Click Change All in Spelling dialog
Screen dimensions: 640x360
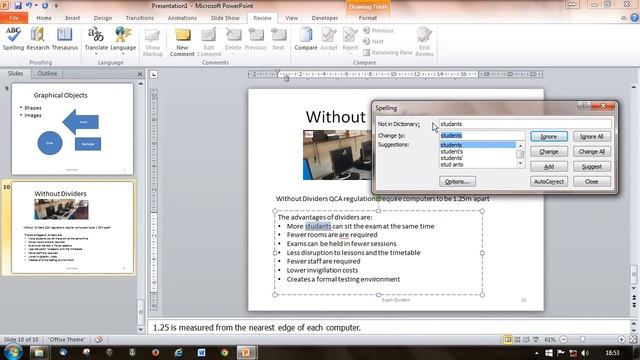click(592, 152)
